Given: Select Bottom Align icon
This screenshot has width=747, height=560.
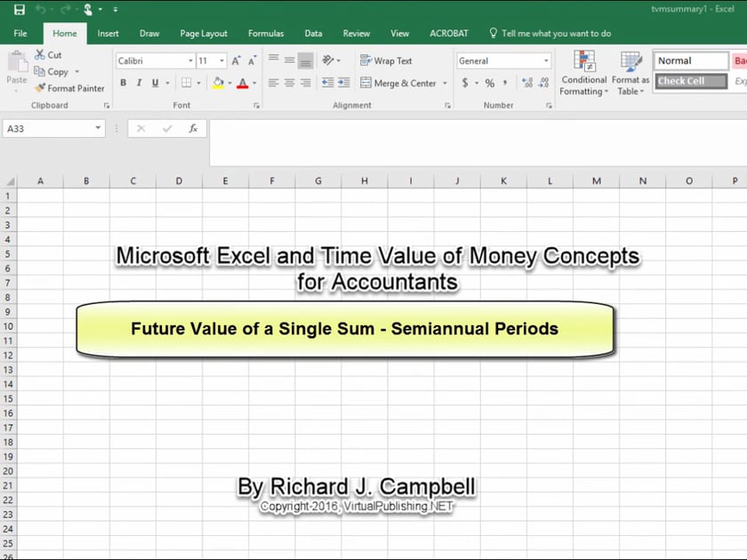Looking at the screenshot, I should [305, 60].
